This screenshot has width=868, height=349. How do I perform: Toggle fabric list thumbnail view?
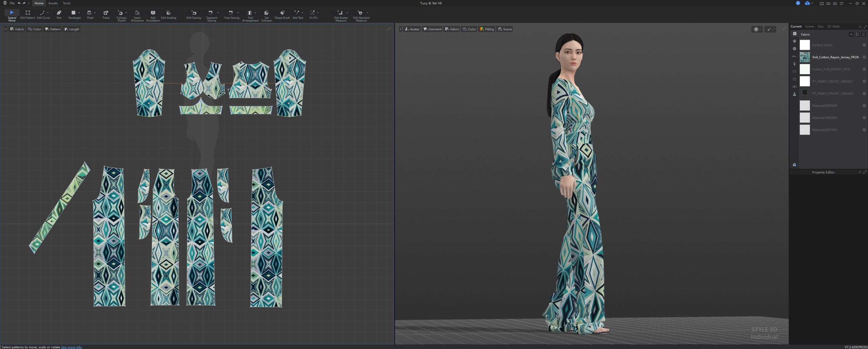pyautogui.click(x=857, y=34)
